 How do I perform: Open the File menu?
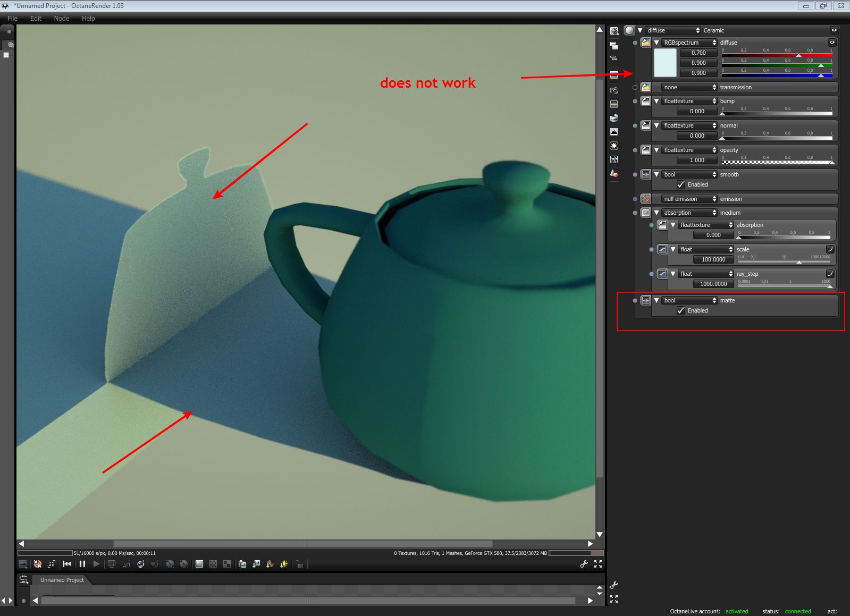coord(12,18)
